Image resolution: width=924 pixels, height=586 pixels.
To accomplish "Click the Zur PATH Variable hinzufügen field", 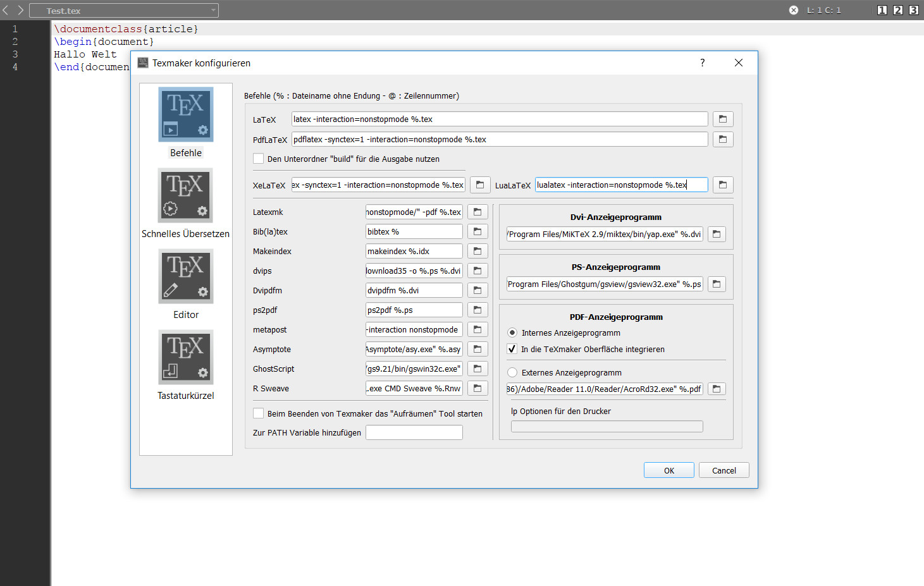I will (414, 432).
